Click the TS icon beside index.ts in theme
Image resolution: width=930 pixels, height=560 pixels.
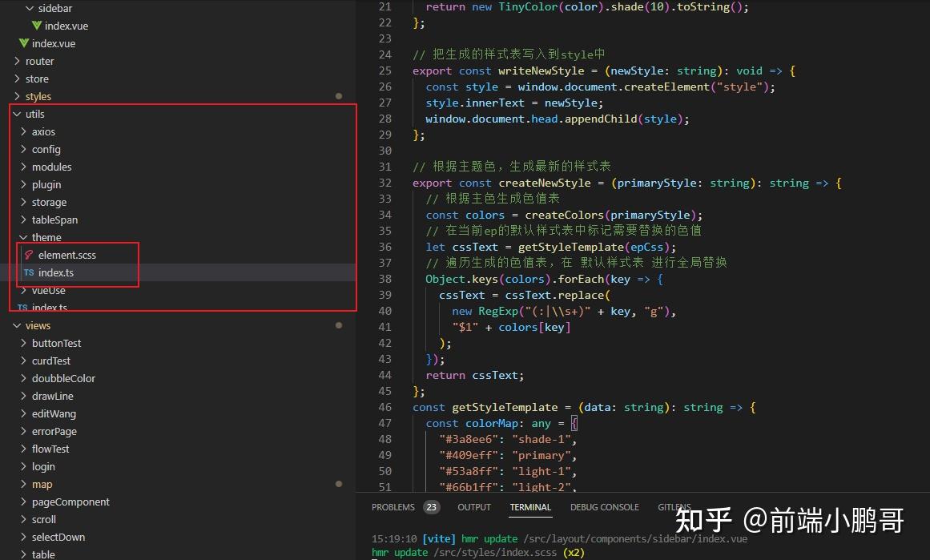[30, 272]
